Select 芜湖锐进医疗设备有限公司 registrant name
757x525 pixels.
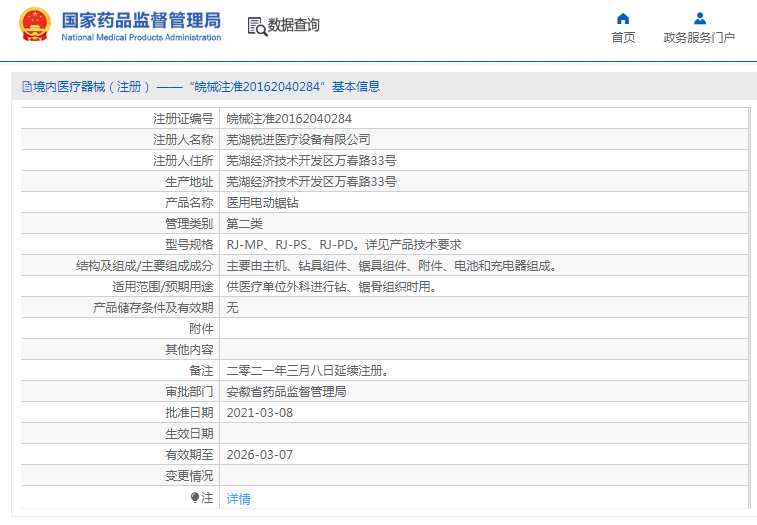pyautogui.click(x=298, y=140)
